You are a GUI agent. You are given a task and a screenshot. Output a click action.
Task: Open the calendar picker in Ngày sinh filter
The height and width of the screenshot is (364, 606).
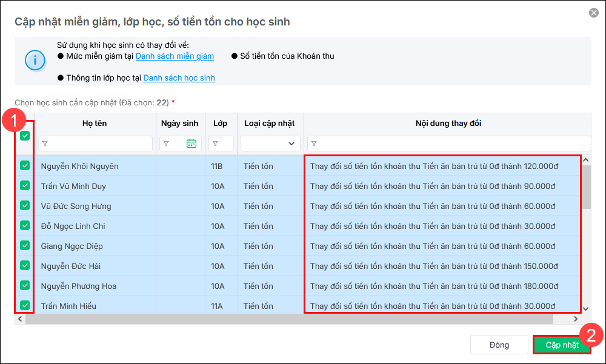coord(191,144)
